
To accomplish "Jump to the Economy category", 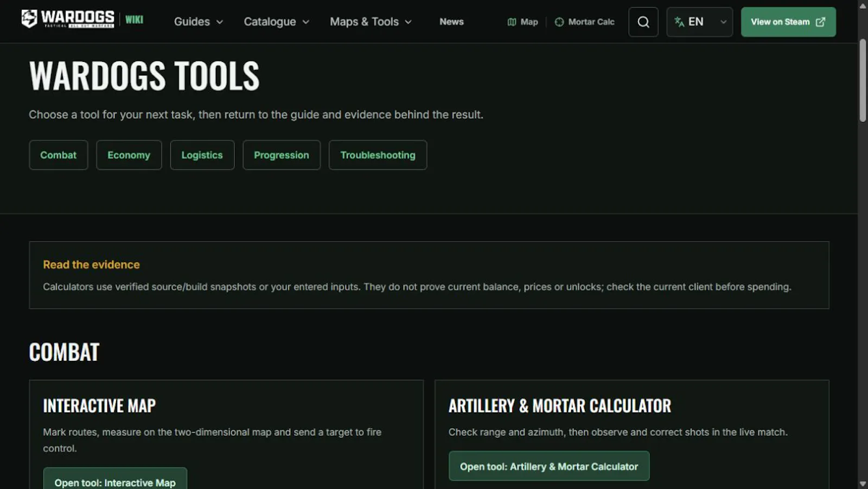I will pos(129,155).
